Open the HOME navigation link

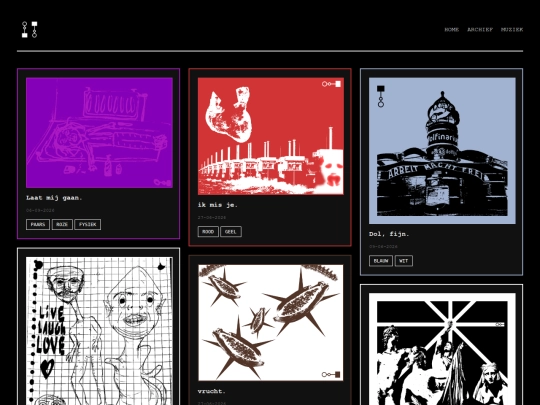coord(451,30)
